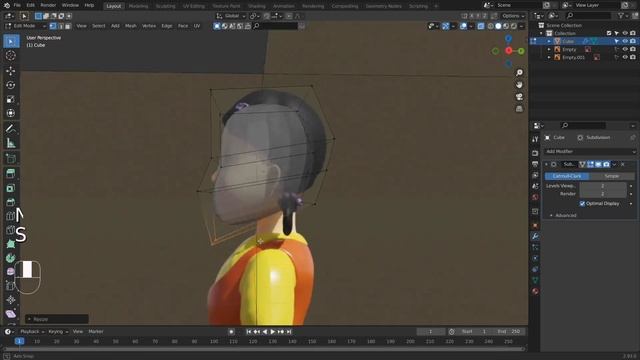Adjust the Levels Viewport value field
The height and width of the screenshot is (360, 640).
point(603,186)
